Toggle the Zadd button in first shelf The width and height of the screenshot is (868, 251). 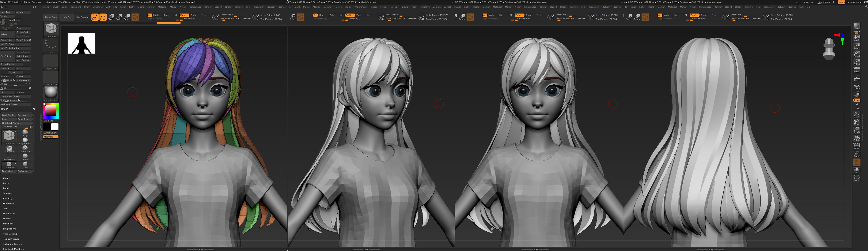184,15
